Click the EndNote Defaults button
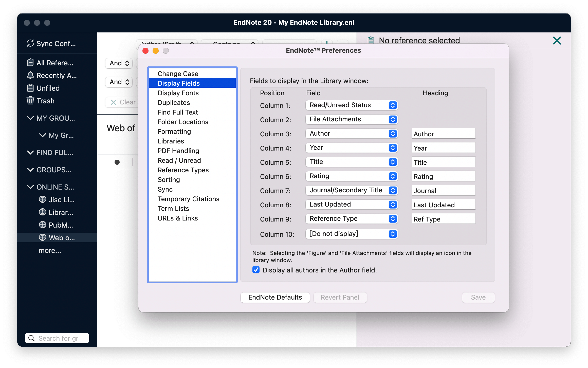This screenshot has height=368, width=588. point(275,297)
